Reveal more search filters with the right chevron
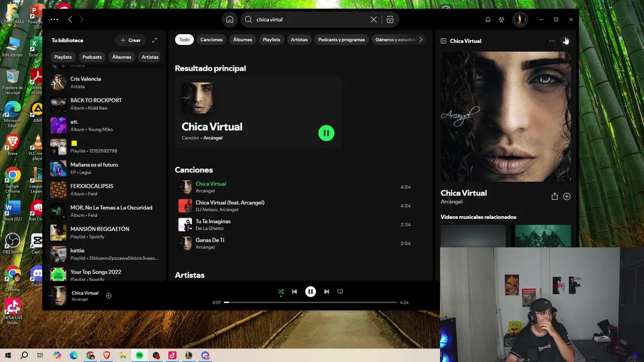Screen dimensions: 644x362 [x=421, y=40]
